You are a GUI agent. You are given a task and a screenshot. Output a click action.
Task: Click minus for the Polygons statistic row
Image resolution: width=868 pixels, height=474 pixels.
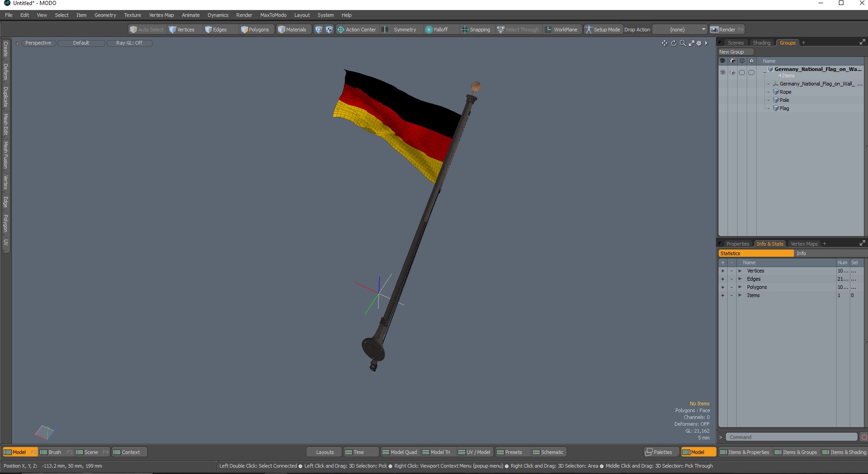point(732,287)
